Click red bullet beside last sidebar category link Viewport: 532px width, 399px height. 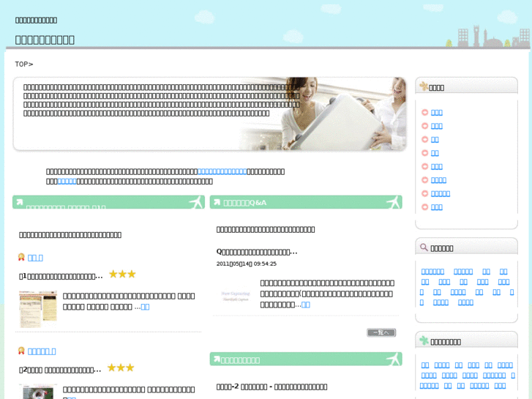424,207
